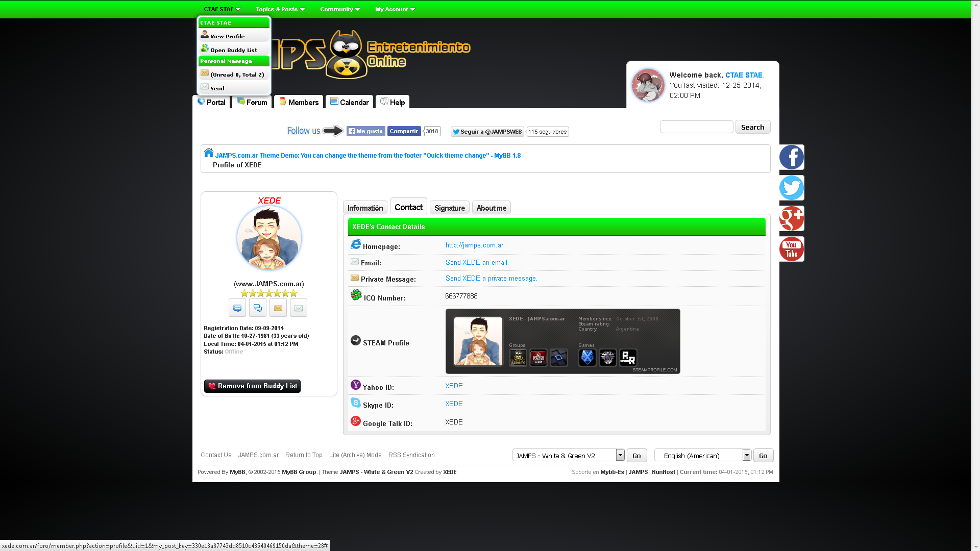Click inside the search text field
The width and height of the screenshot is (980, 551).
[696, 127]
